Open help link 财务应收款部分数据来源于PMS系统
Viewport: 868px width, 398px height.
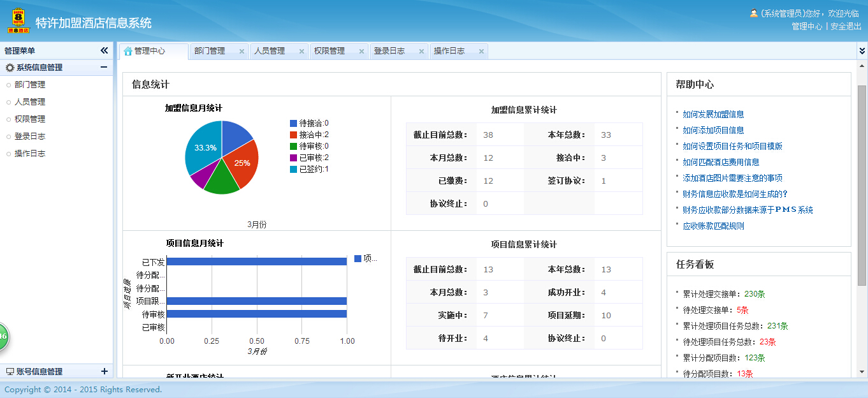tap(748, 210)
